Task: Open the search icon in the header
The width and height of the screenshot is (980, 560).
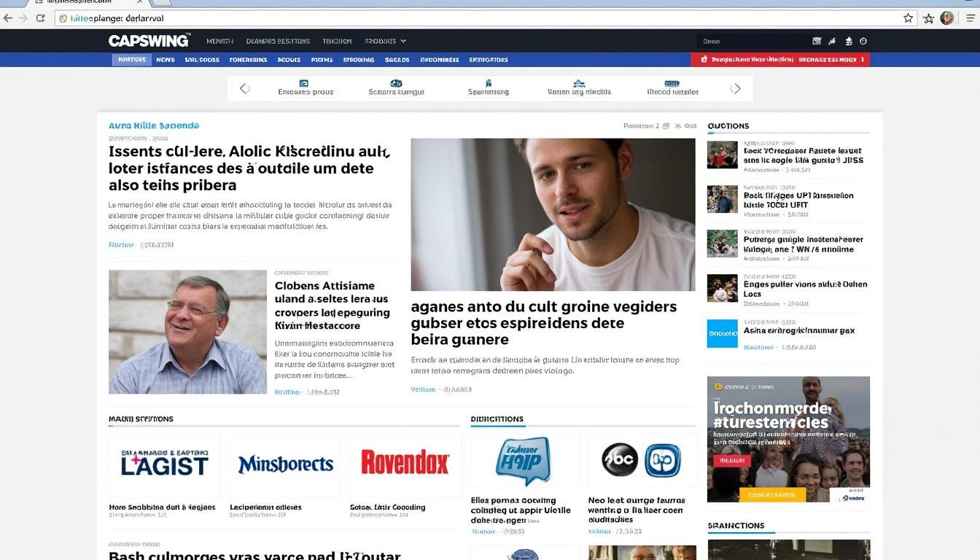Action: coord(816,41)
